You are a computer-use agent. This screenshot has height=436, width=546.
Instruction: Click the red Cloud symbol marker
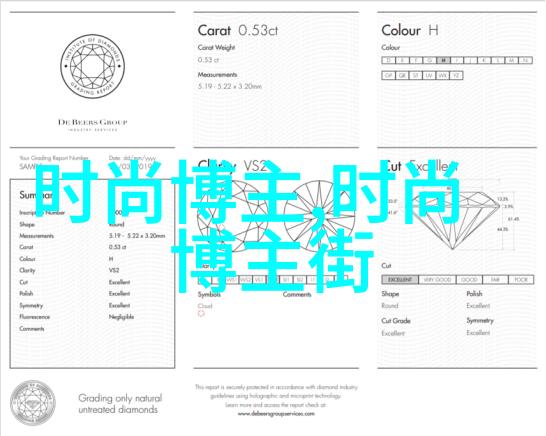point(201,313)
